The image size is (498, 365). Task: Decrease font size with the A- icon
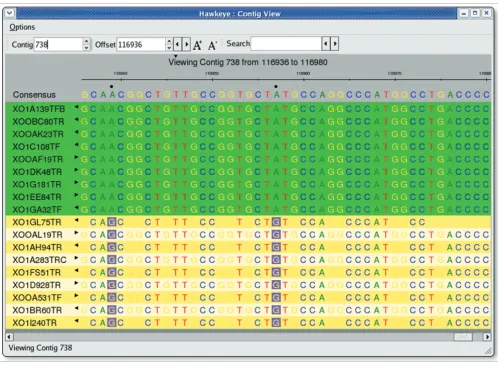(x=212, y=45)
